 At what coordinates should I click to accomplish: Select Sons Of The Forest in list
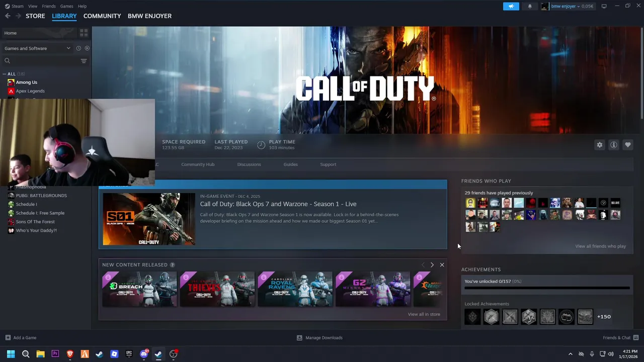point(35,222)
